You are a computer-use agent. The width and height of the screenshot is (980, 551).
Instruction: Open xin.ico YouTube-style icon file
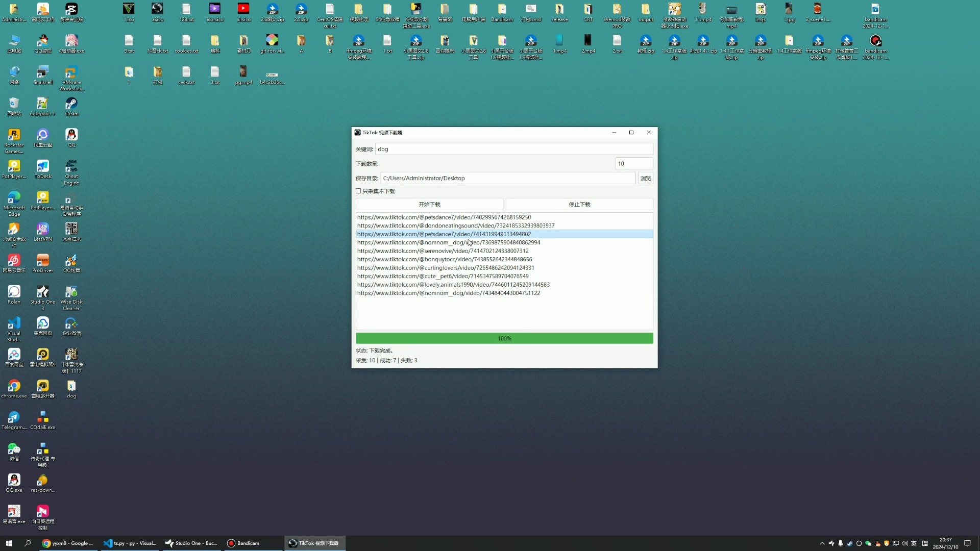click(x=243, y=12)
